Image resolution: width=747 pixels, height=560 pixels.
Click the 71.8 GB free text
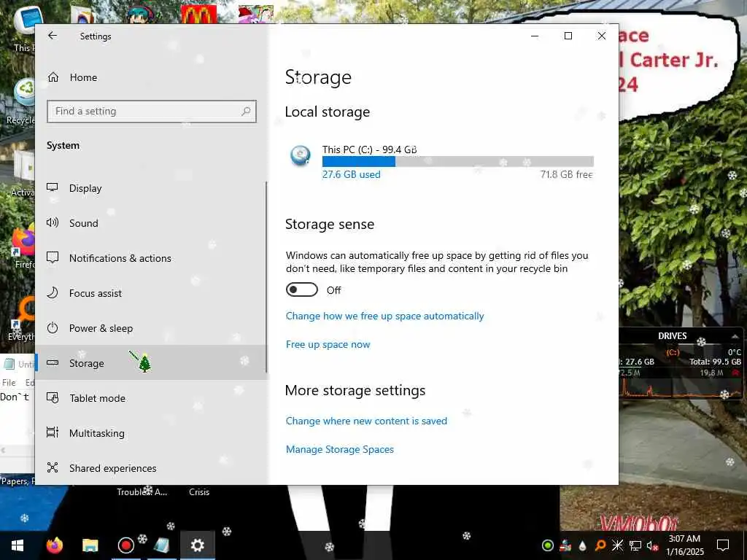[x=566, y=175]
